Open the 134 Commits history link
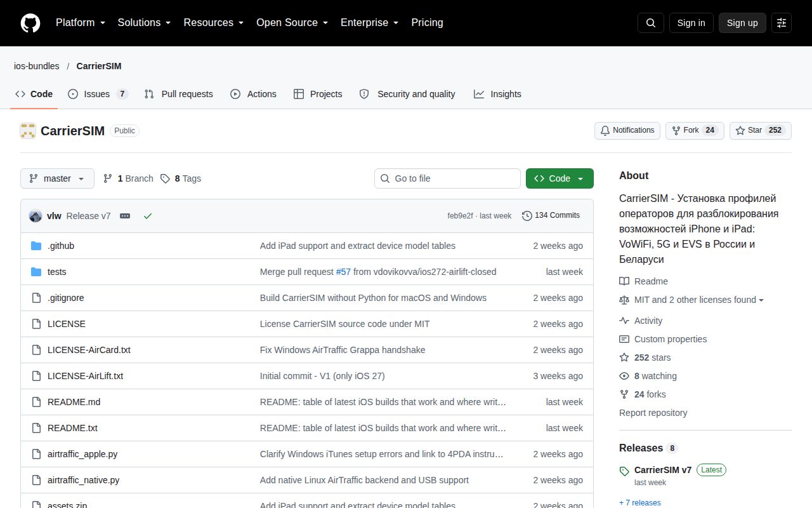Image resolution: width=812 pixels, height=508 pixels. coord(551,216)
